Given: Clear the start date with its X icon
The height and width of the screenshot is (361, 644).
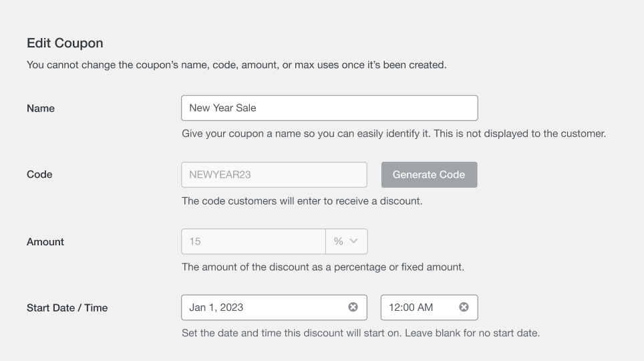Looking at the screenshot, I should 353,308.
